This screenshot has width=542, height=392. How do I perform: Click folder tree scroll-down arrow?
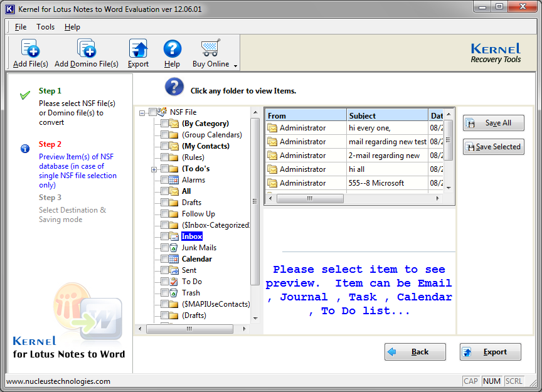click(x=255, y=319)
